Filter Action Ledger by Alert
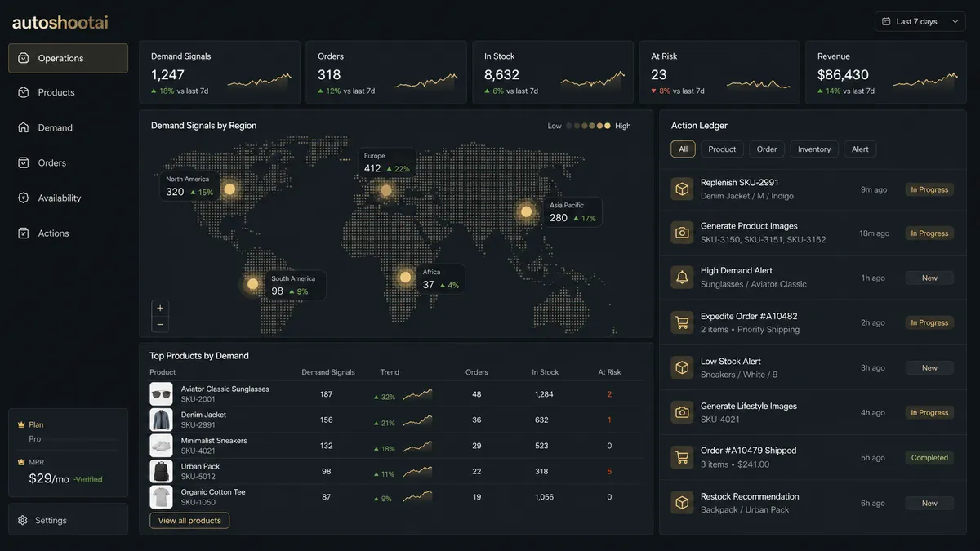 click(x=860, y=149)
